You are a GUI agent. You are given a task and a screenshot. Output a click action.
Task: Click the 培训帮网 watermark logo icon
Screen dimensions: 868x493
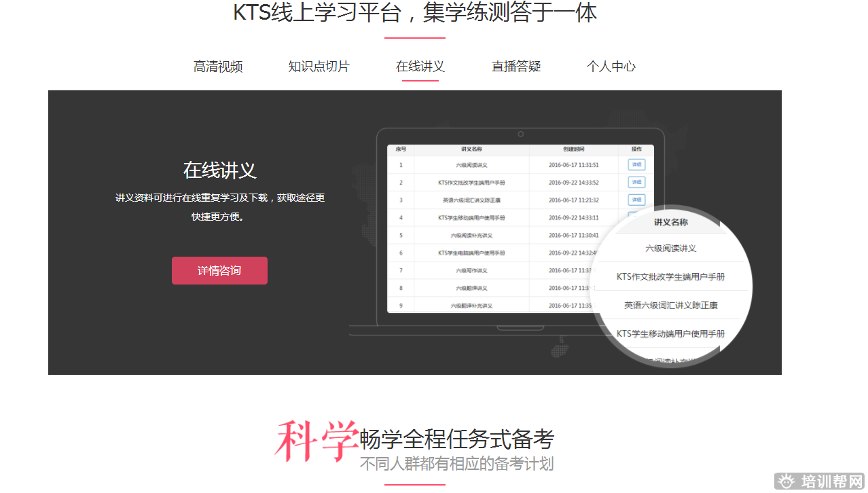tap(787, 481)
